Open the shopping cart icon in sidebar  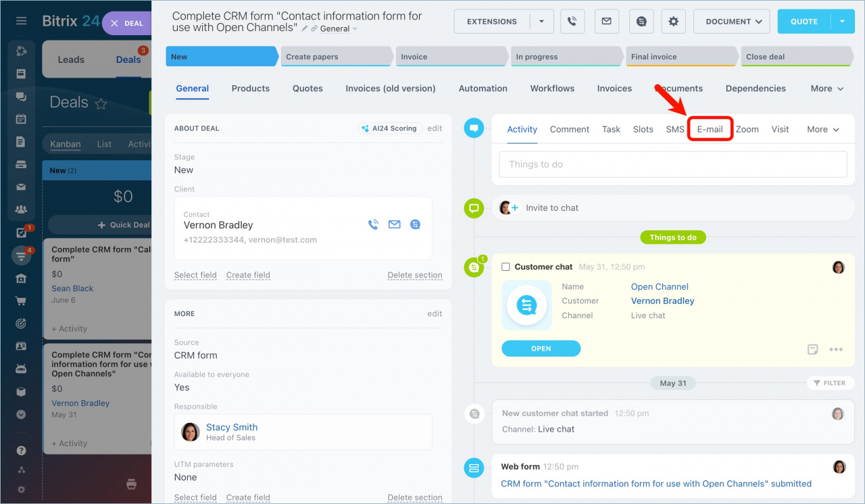click(x=21, y=301)
